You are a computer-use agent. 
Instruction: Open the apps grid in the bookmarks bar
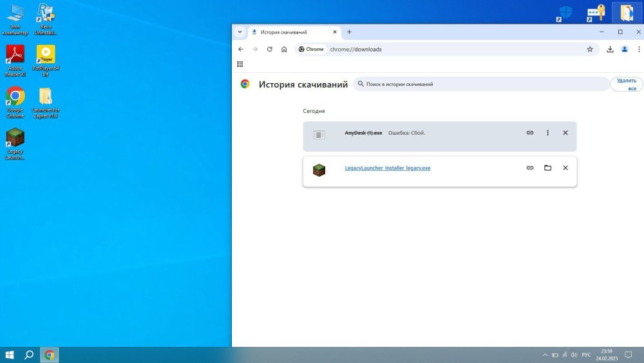(x=240, y=64)
